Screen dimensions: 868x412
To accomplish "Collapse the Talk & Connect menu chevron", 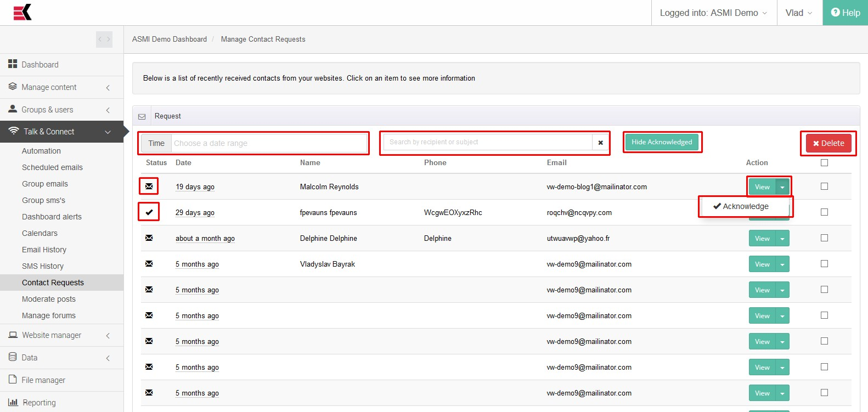I will point(108,132).
